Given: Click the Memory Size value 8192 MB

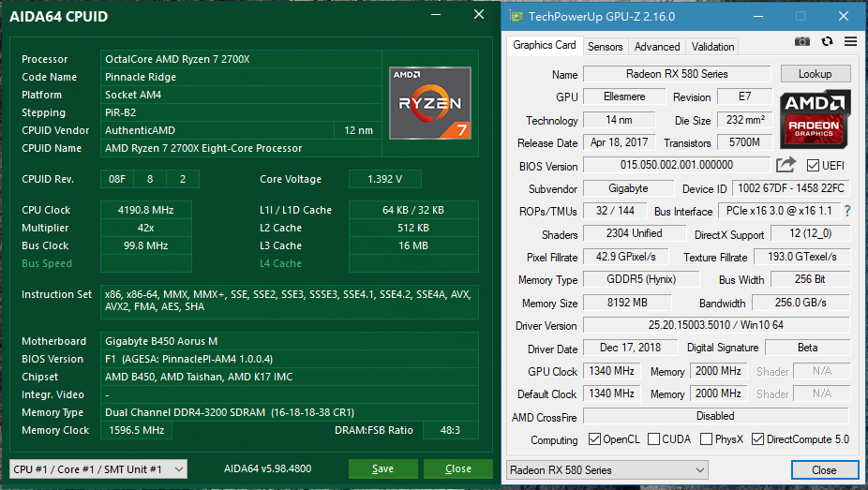Looking at the screenshot, I should tap(627, 303).
